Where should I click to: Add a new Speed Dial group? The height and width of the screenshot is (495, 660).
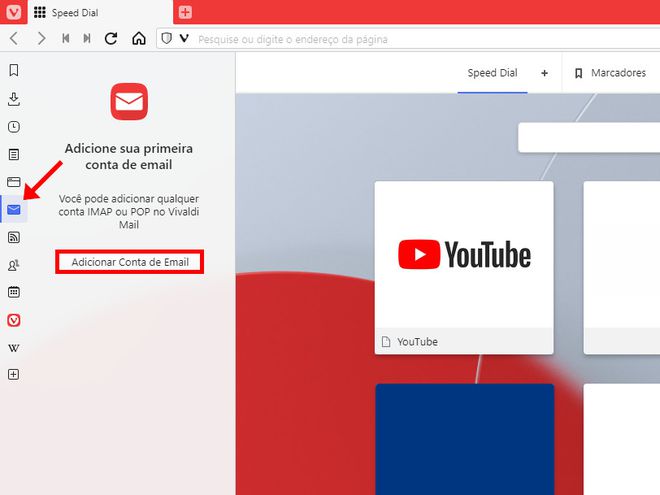[x=544, y=73]
